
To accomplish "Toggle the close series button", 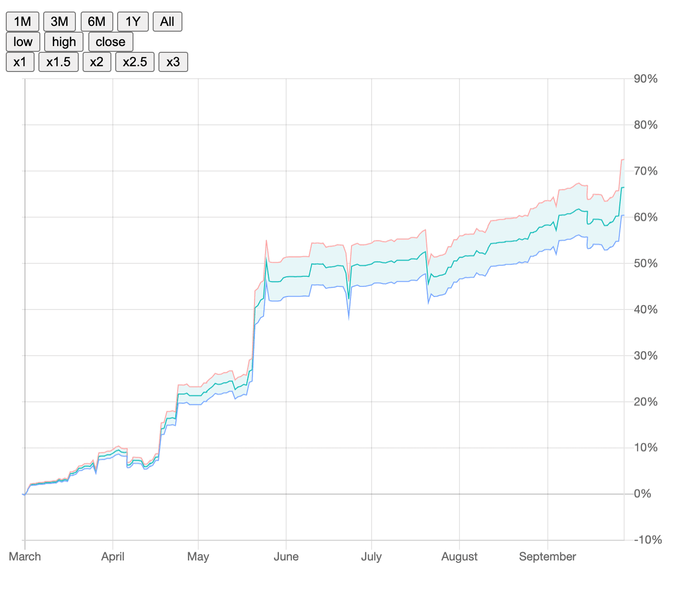I will 110,42.
